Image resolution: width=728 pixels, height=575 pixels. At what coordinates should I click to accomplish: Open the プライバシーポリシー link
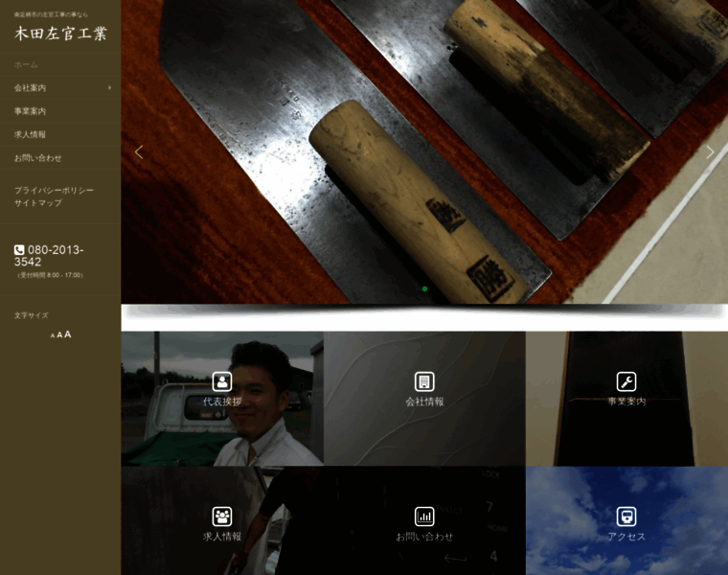[x=54, y=191]
